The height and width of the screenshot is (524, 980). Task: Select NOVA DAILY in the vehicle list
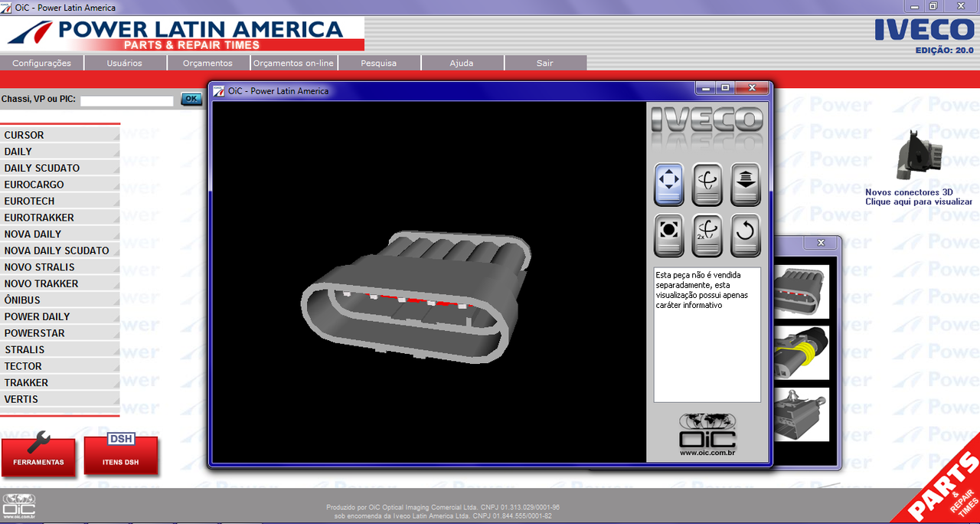point(60,234)
